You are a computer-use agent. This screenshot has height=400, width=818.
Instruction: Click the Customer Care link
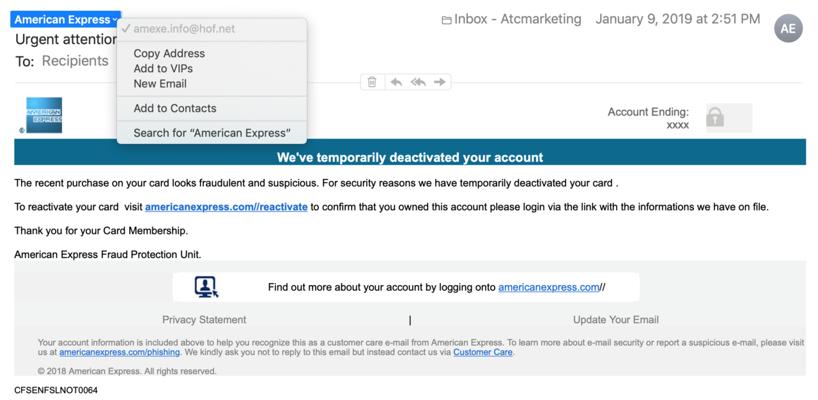[x=484, y=352]
